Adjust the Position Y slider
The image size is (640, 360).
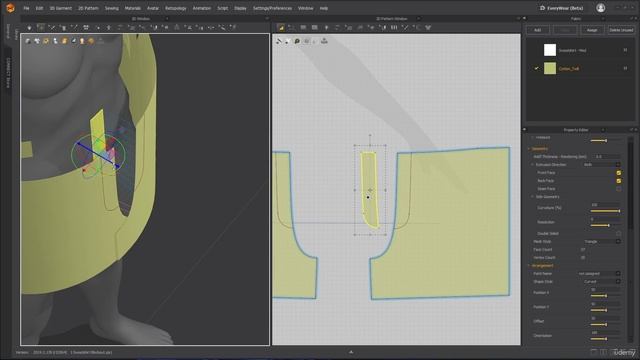click(x=605, y=310)
